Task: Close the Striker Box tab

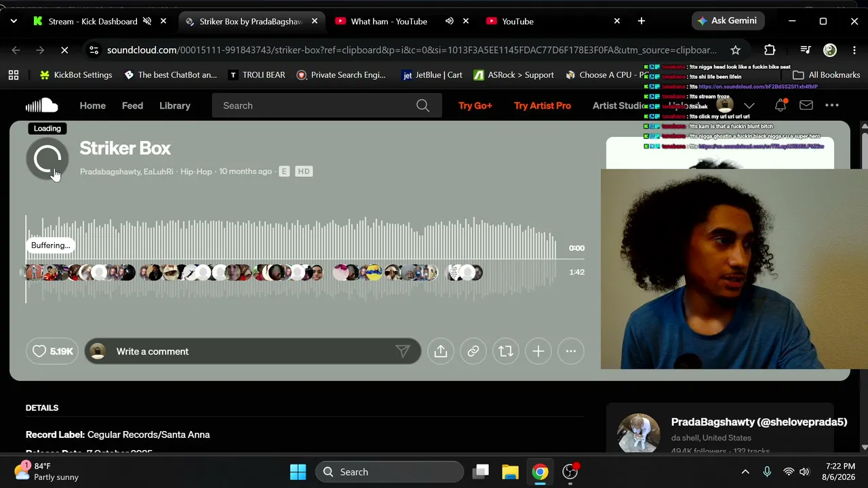Action: [x=315, y=22]
